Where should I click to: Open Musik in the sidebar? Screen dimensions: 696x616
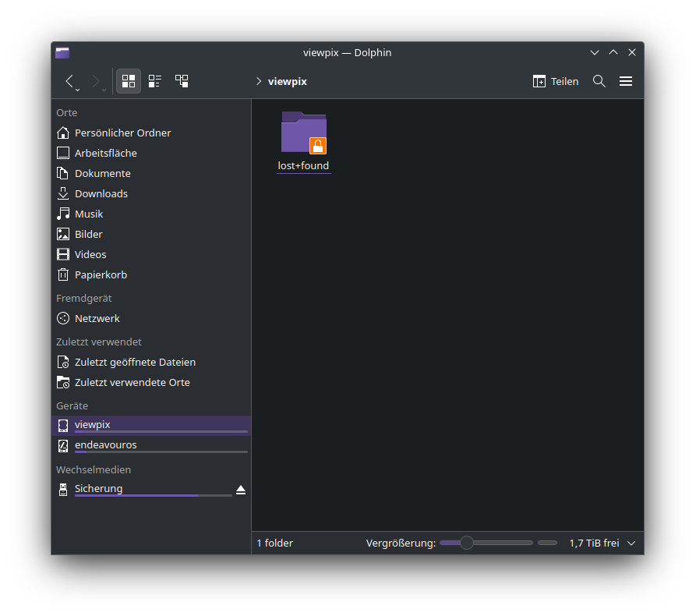pos(151,214)
